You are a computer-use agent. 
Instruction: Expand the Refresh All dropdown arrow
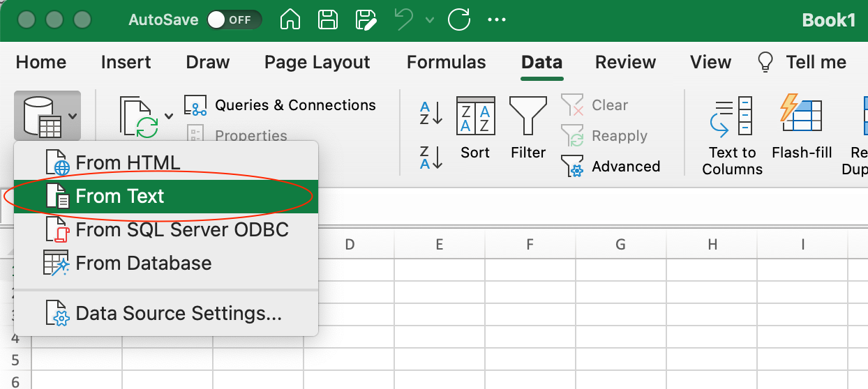(x=169, y=116)
